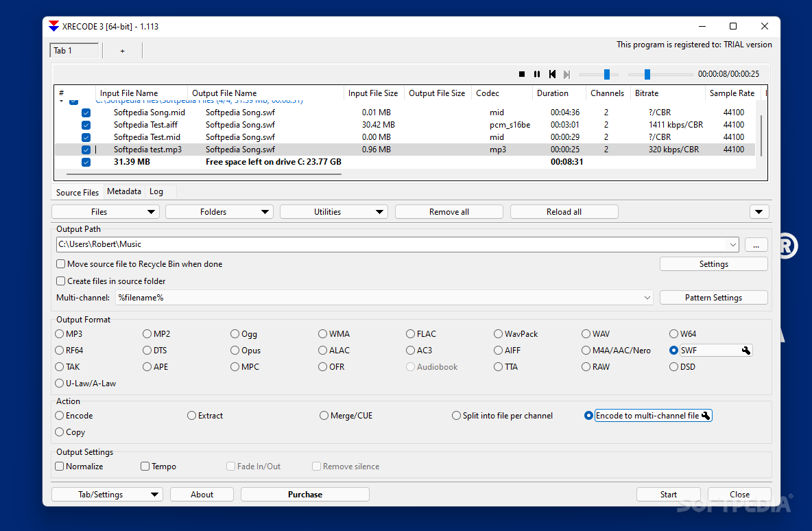The image size is (812, 531).
Task: Toggle the 31.39 MB total row checkbox
Action: click(86, 162)
